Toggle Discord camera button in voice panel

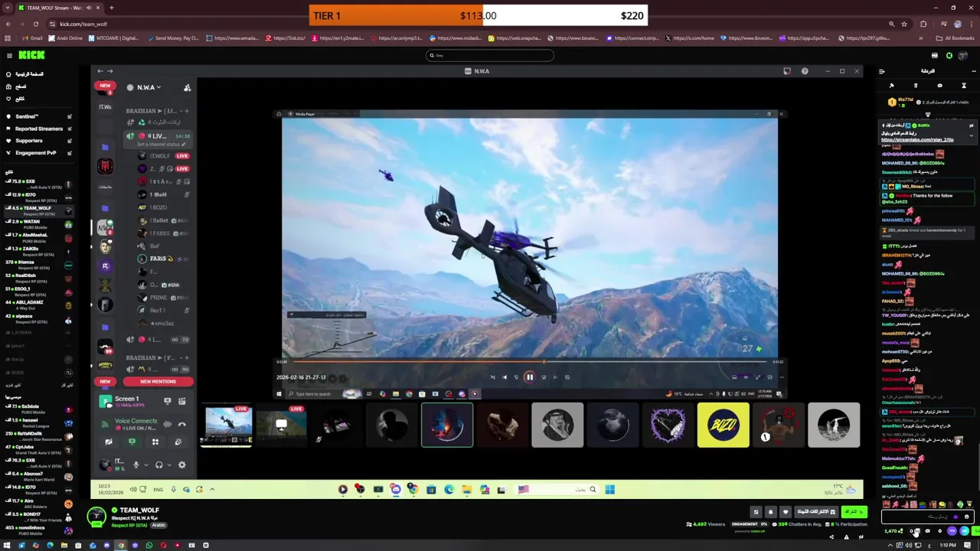tap(108, 442)
